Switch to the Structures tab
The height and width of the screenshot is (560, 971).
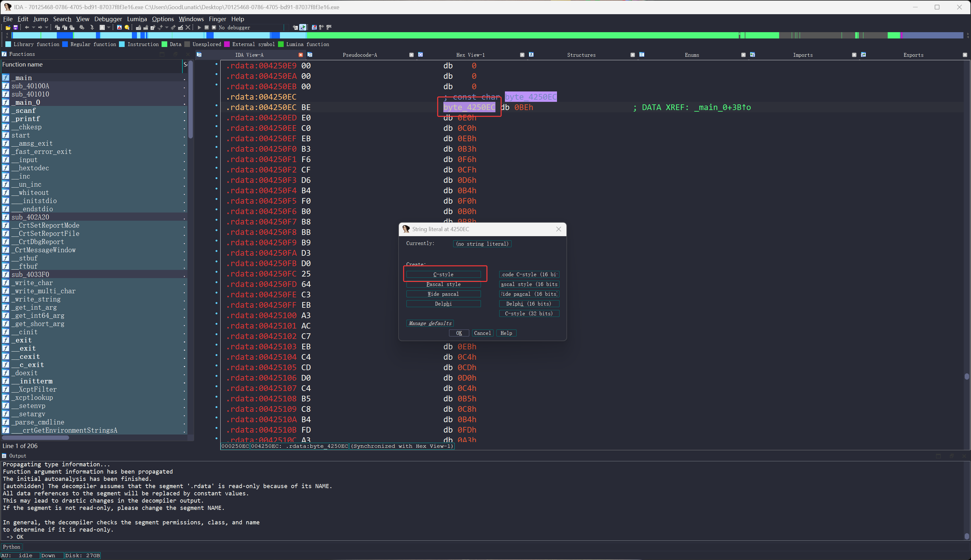pyautogui.click(x=581, y=55)
